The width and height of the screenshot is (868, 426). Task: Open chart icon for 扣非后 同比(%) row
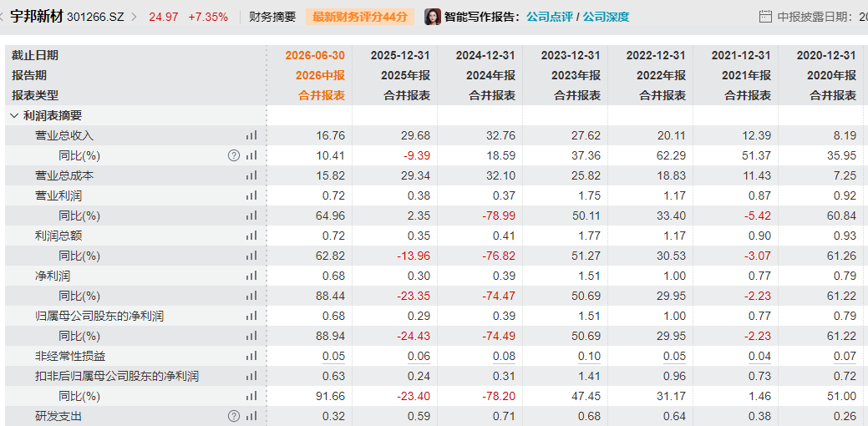251,396
